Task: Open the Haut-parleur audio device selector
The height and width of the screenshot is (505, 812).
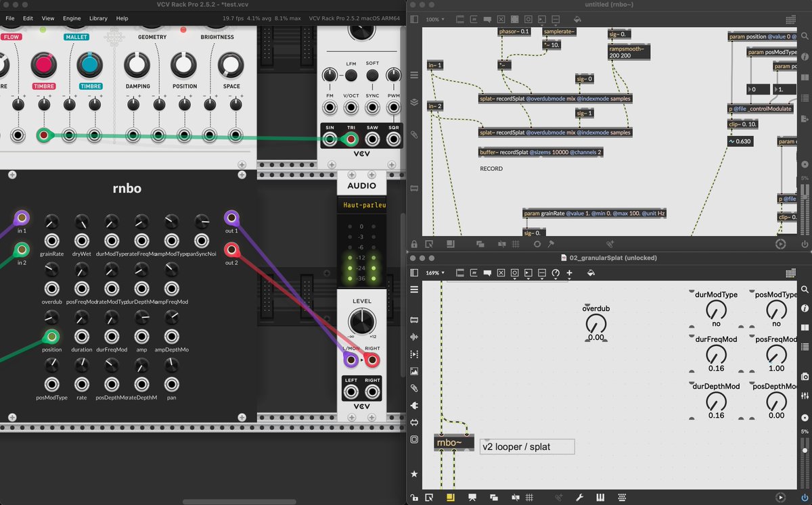Action: (361, 205)
